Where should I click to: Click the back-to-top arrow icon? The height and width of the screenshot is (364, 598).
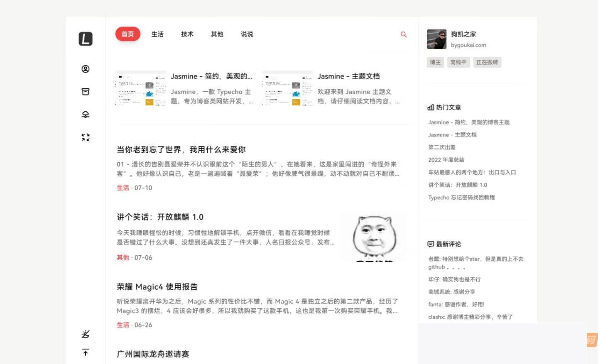[85, 352]
